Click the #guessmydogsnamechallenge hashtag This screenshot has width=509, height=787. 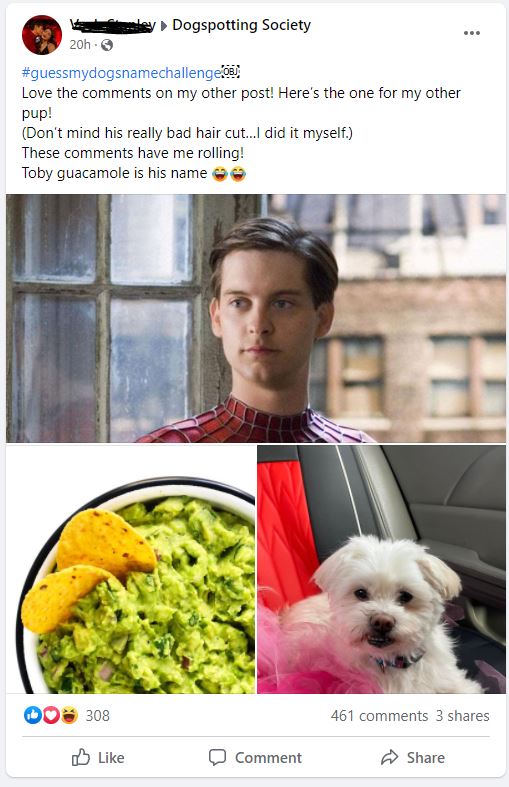pos(121,73)
